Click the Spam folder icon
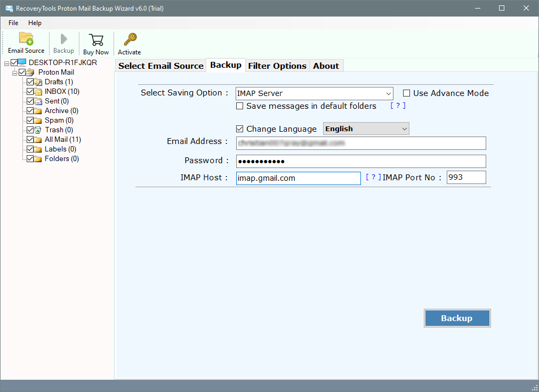Image resolution: width=539 pixels, height=392 pixels. tap(38, 121)
